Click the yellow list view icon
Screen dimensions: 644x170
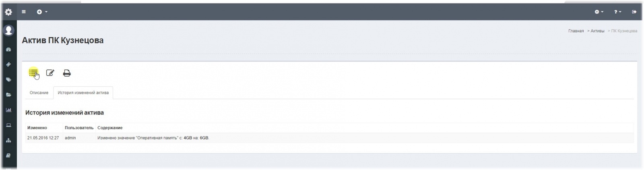pyautogui.click(x=33, y=73)
